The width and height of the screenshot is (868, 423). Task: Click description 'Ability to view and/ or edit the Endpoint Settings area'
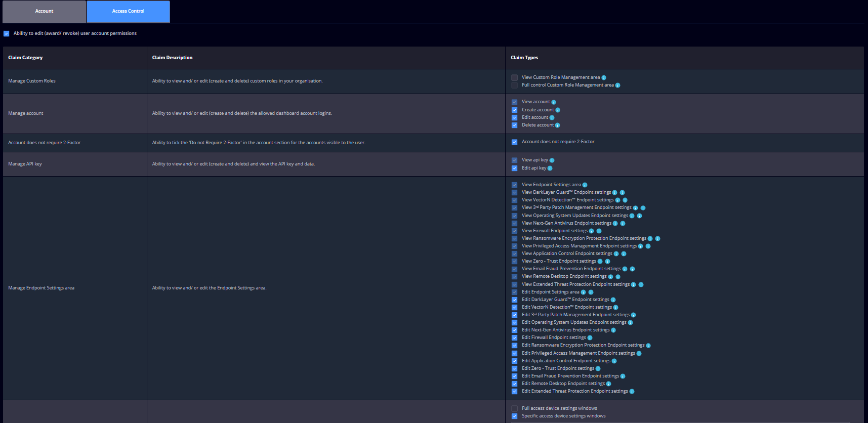pyautogui.click(x=209, y=288)
